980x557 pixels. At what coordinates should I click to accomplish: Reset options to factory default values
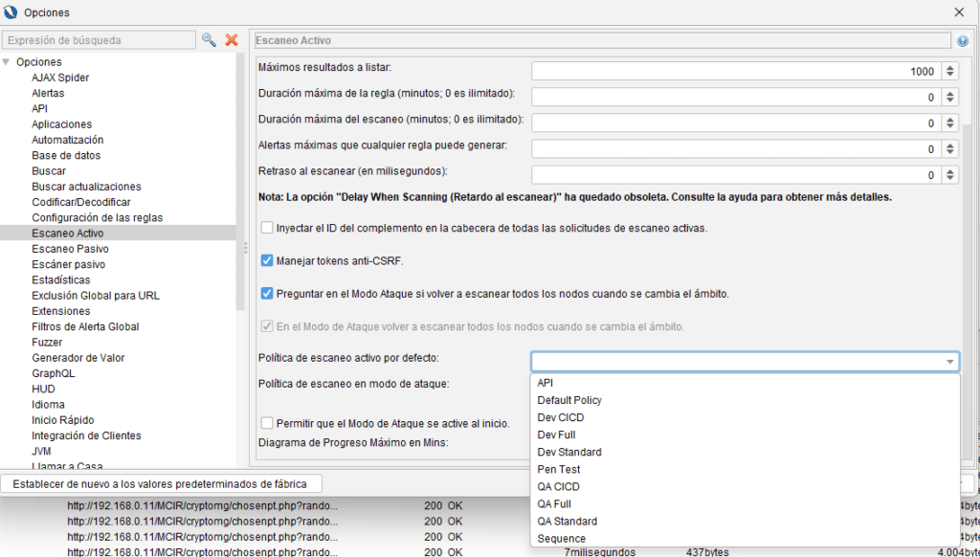[161, 483]
